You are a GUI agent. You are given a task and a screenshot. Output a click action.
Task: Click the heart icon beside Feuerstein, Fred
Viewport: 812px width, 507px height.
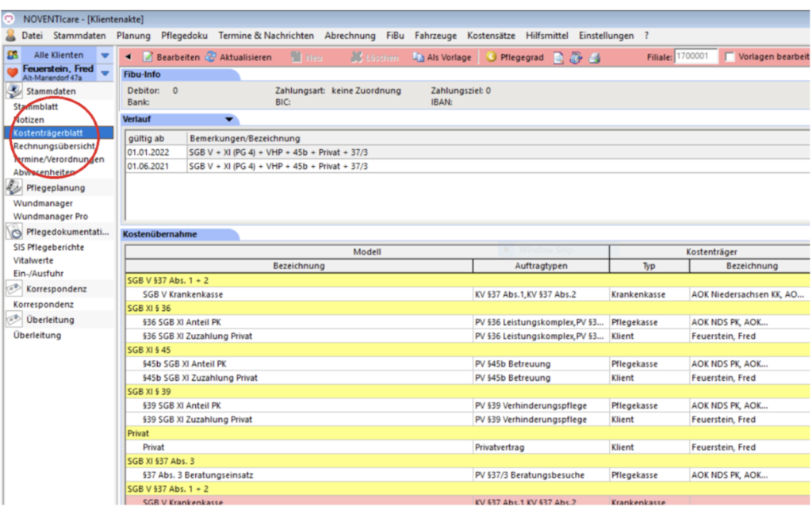13,72
